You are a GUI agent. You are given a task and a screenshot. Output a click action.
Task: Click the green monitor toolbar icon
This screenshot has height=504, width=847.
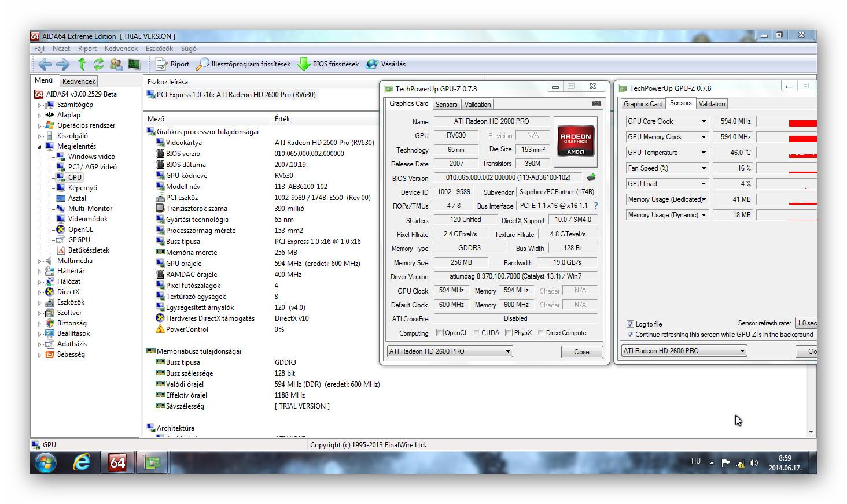pyautogui.click(x=134, y=64)
